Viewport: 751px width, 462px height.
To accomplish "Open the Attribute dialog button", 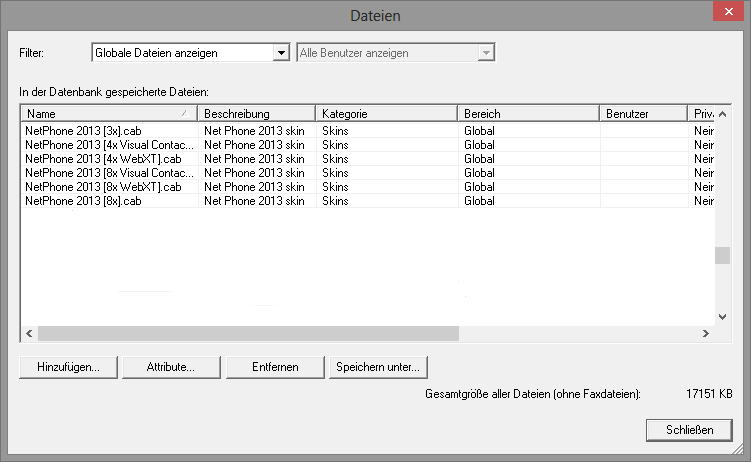I will click(171, 367).
